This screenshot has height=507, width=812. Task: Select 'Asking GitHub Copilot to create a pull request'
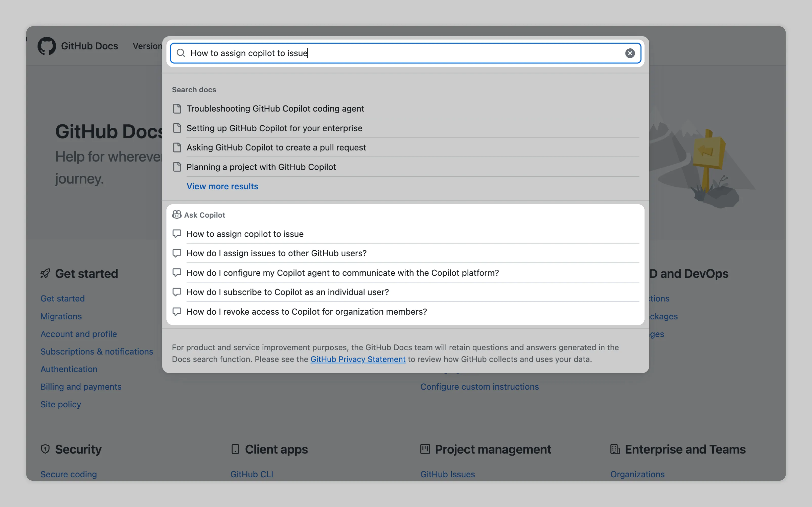276,148
